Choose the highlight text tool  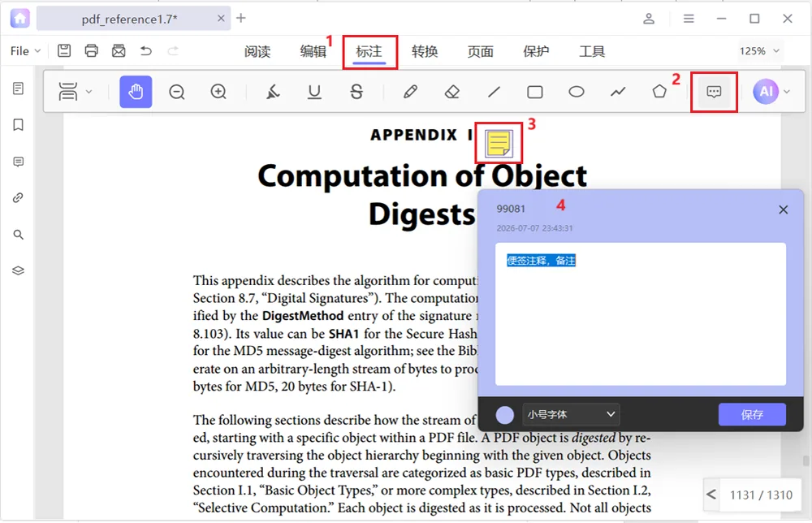273,92
